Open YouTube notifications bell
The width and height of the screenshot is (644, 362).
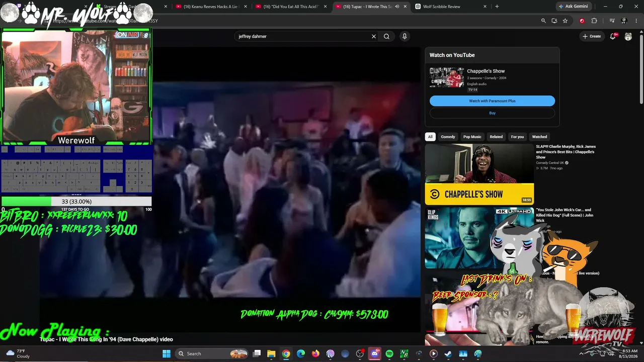[613, 36]
